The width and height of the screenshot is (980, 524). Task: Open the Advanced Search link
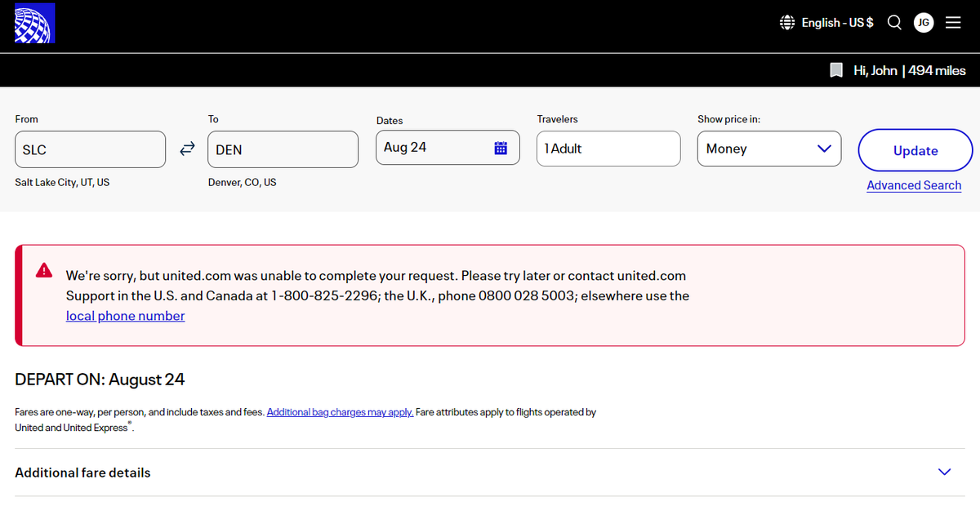pos(914,185)
